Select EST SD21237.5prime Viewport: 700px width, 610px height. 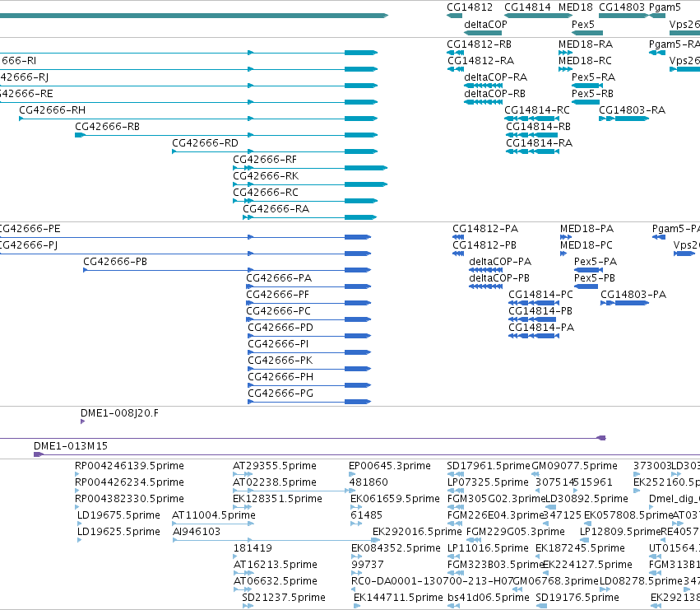284,598
